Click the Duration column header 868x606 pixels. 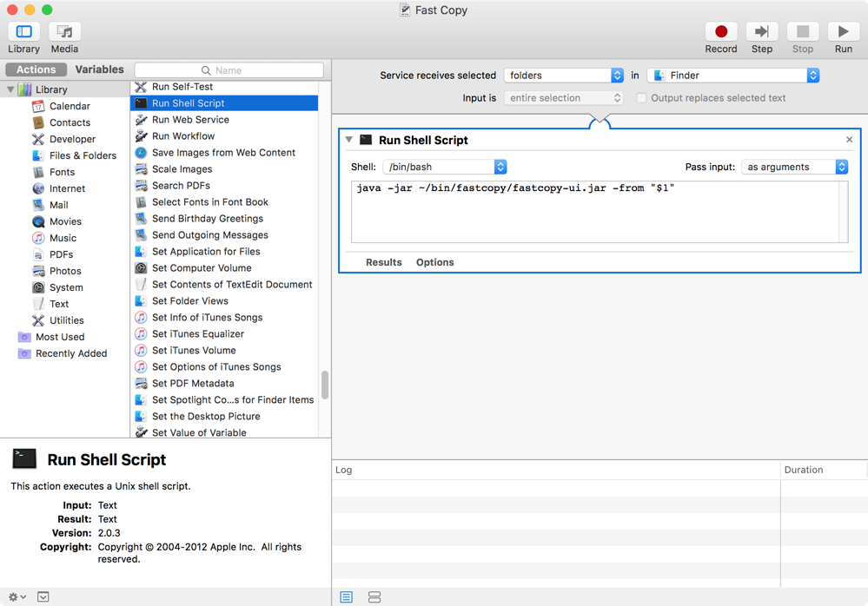[824, 470]
